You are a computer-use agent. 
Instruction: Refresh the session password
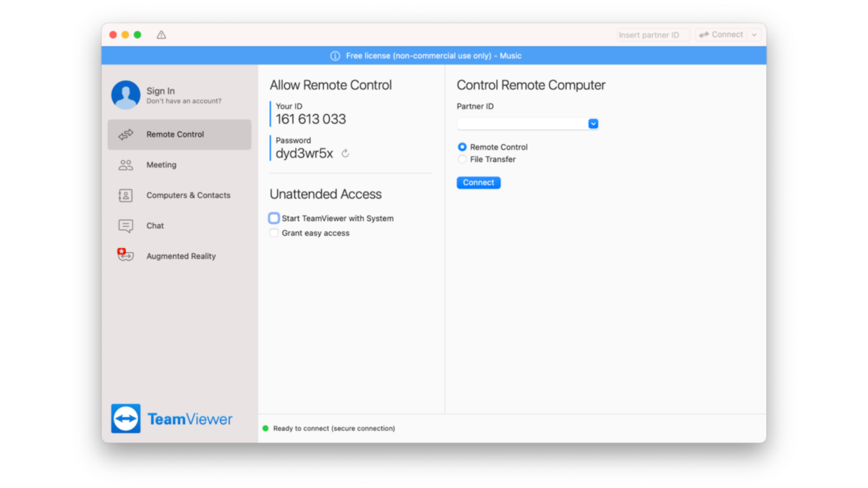[x=345, y=153]
